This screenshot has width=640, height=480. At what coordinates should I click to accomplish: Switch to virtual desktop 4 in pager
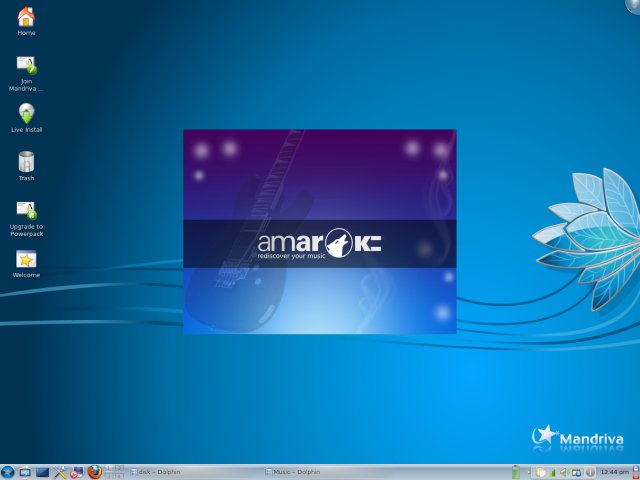point(119,476)
